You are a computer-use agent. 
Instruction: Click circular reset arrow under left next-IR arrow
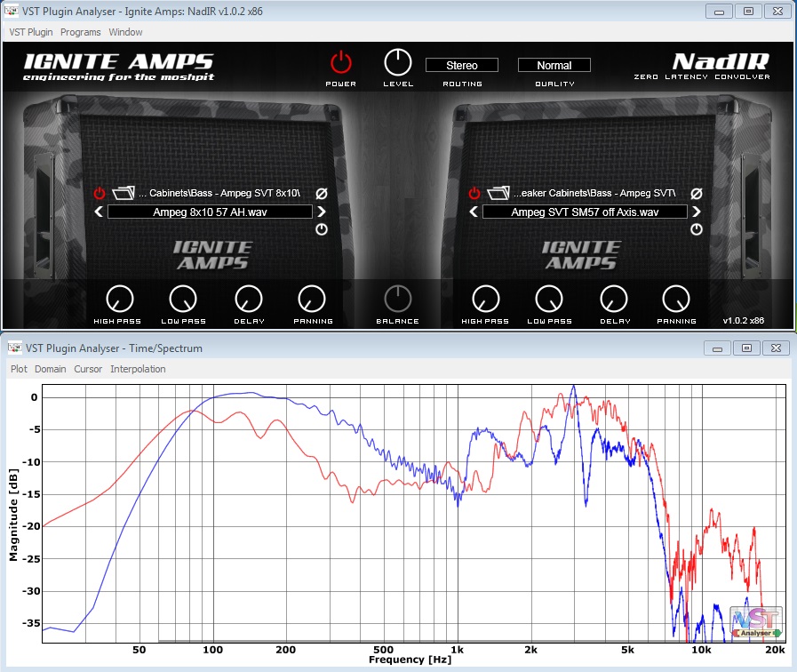click(x=321, y=228)
